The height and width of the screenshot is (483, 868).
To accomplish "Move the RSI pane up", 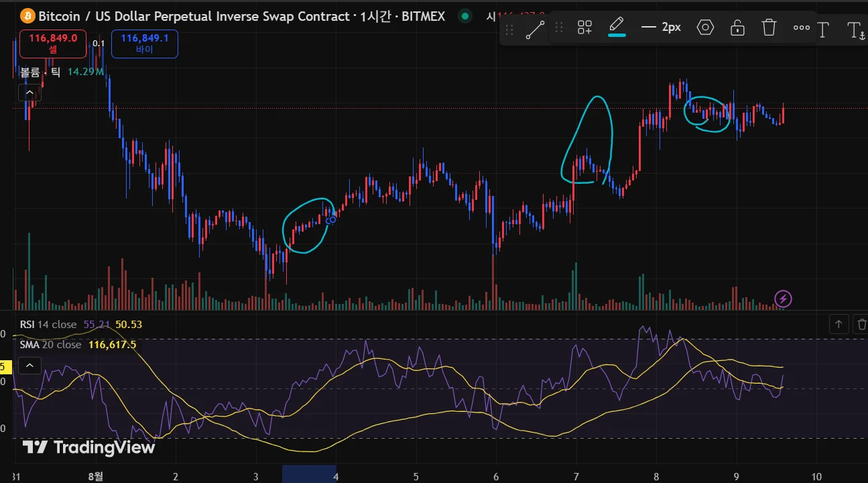I will coord(839,325).
